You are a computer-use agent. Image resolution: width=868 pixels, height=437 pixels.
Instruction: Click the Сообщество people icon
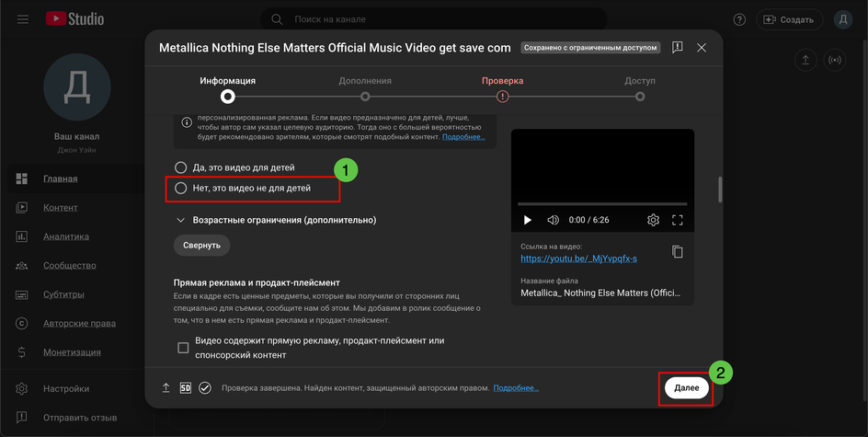[x=21, y=265]
